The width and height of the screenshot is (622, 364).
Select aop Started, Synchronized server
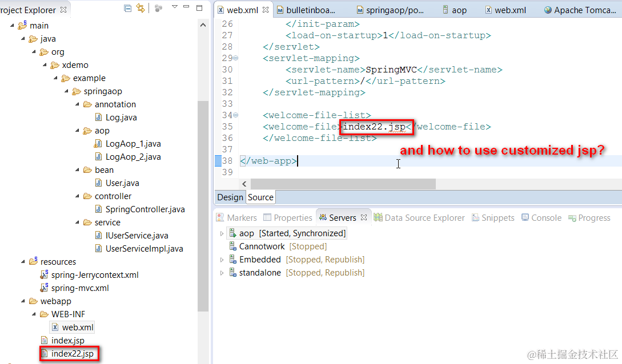click(288, 233)
